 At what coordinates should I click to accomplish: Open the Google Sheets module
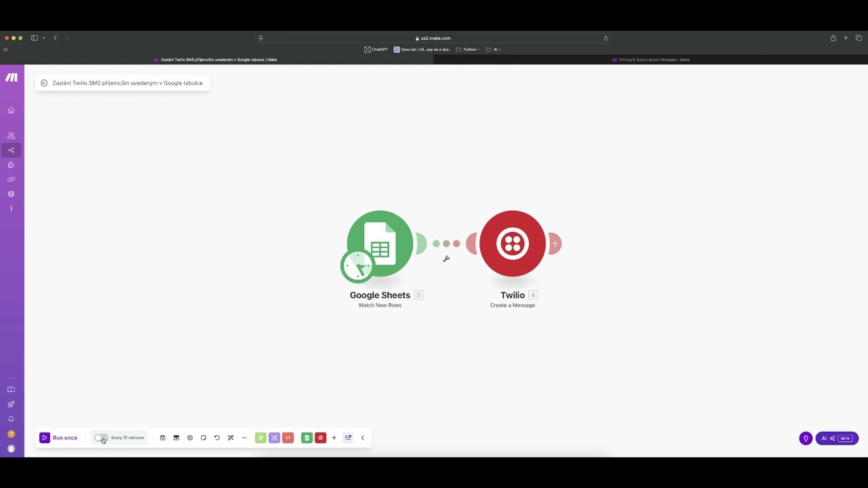click(x=380, y=243)
